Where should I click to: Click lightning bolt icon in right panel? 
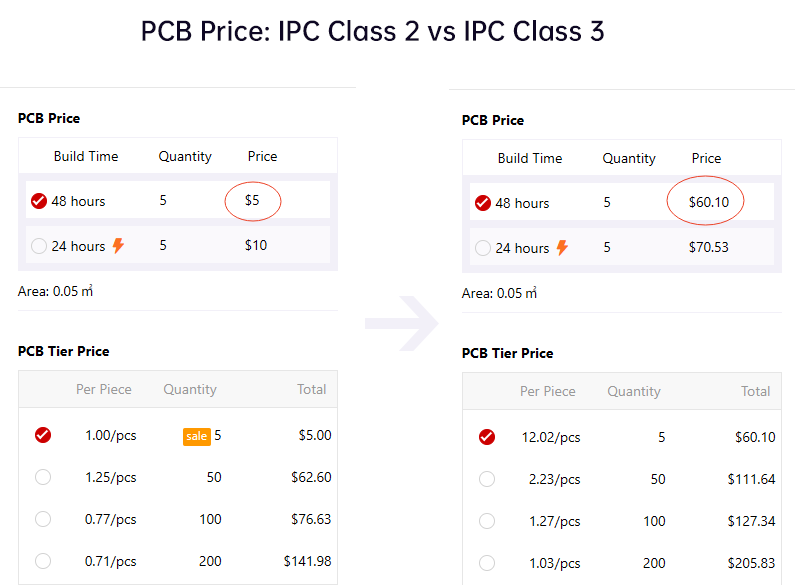[x=562, y=248]
